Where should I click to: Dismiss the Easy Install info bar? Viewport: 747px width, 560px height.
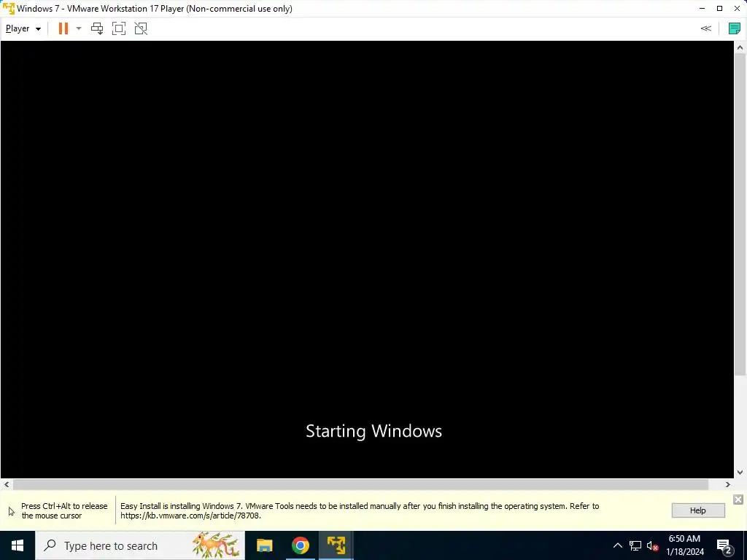[738, 499]
